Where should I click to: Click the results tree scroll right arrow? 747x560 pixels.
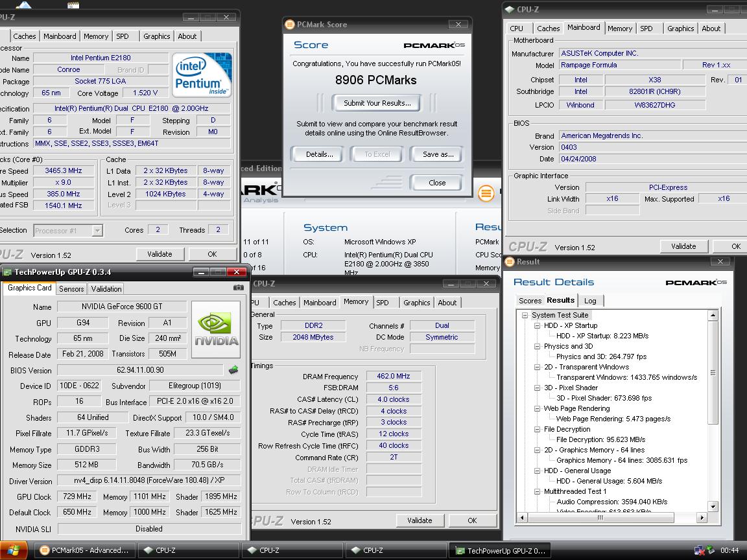702,517
